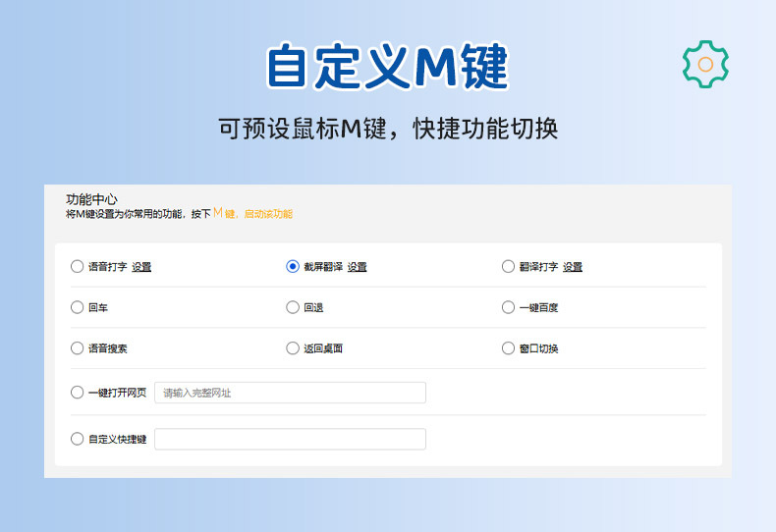This screenshot has width=776, height=532.
Task: Click the orange 启动该功能 text
Action: (x=267, y=214)
